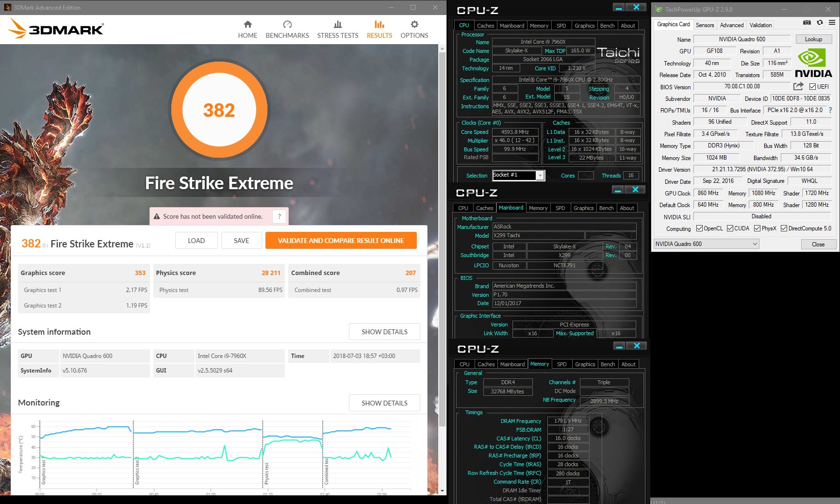Click the Physics score value 28 211
Screen dimensions: 840x504
pyautogui.click(x=271, y=273)
